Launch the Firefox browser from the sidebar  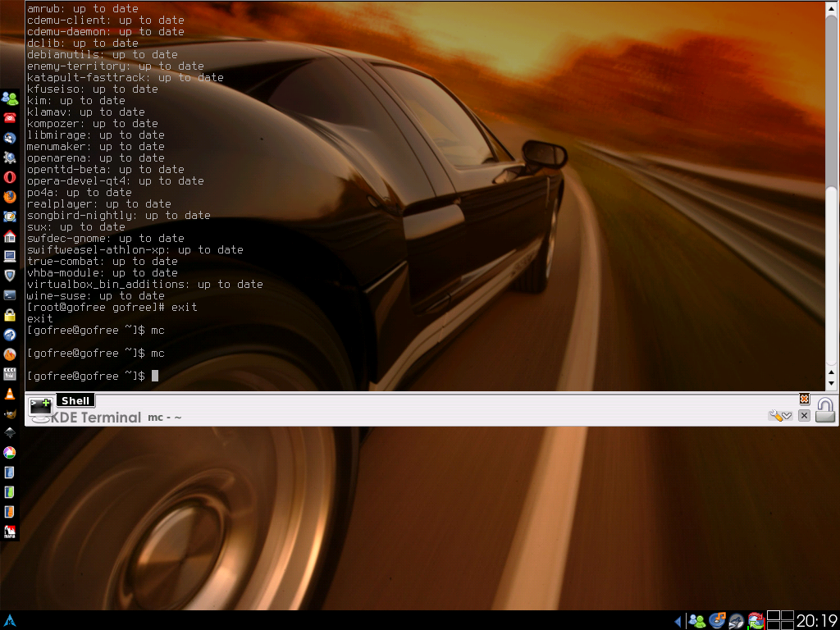(x=10, y=197)
